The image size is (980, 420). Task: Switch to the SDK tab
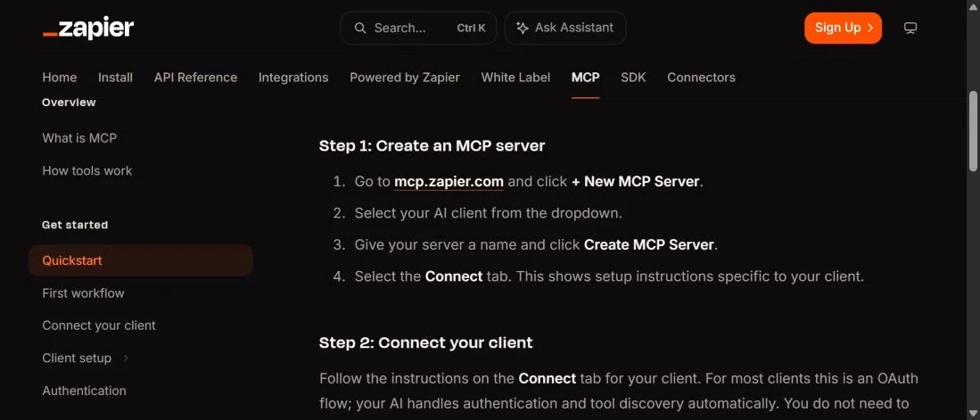(633, 78)
